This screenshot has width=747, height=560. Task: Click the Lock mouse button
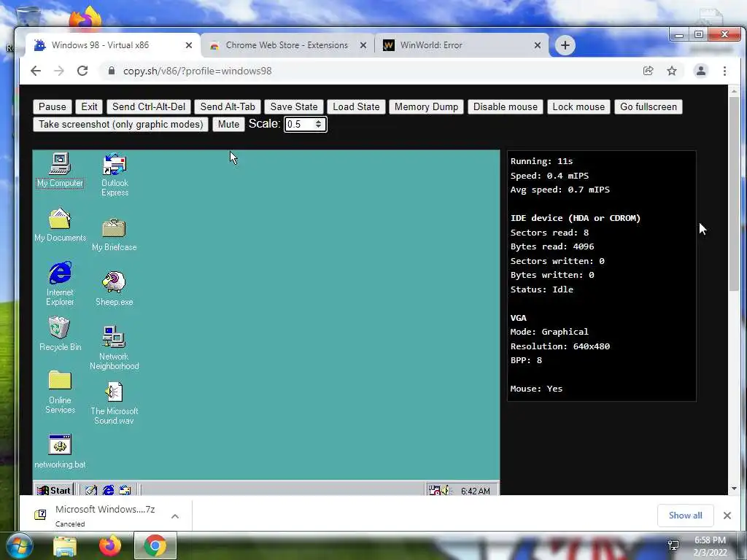578,106
